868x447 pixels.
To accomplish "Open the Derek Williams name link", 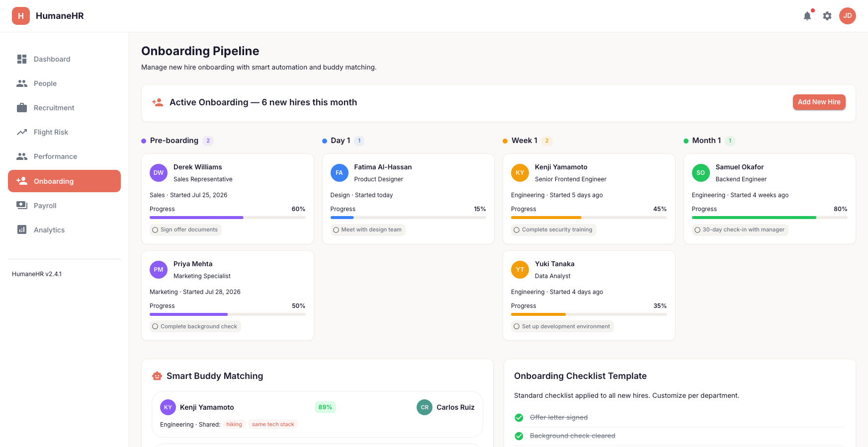I will pos(198,167).
